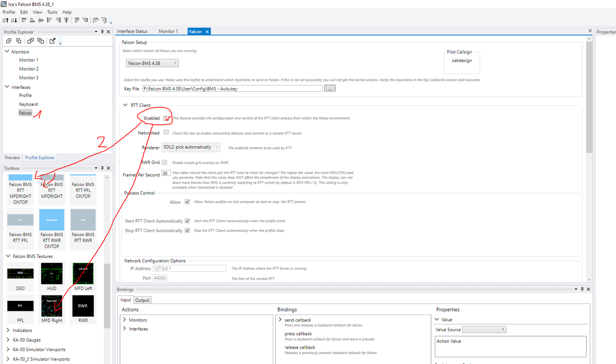Image resolution: width=616 pixels, height=364 pixels.
Task: Click the IP Address field
Action: click(x=189, y=268)
